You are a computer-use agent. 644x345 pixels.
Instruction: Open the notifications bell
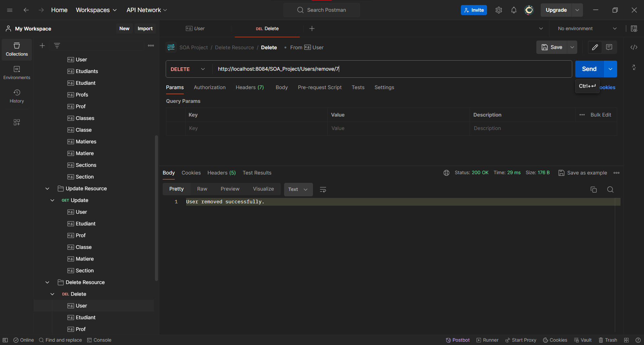pos(514,10)
